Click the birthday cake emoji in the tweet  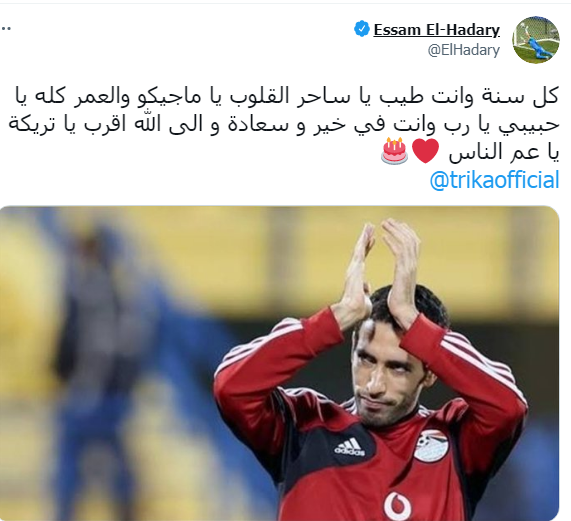pos(394,151)
